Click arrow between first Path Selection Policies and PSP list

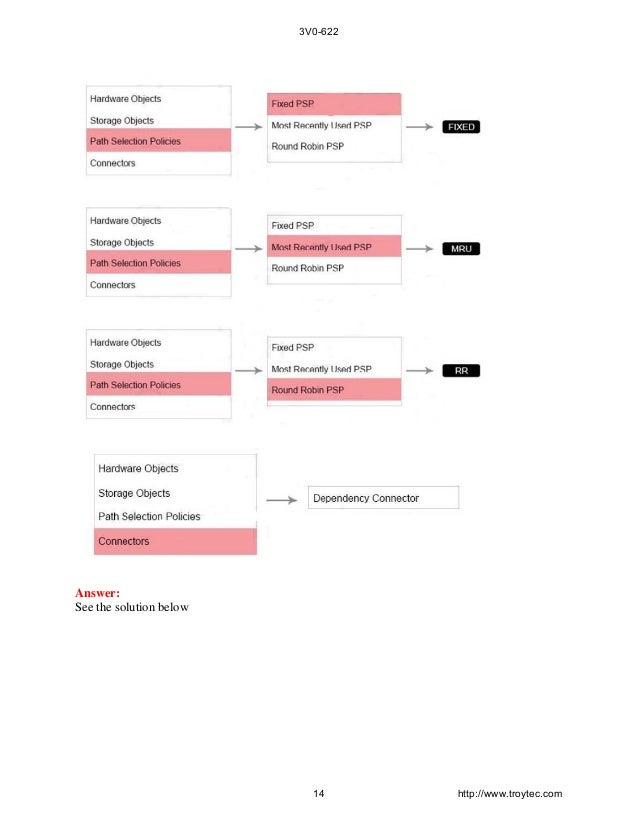click(248, 127)
